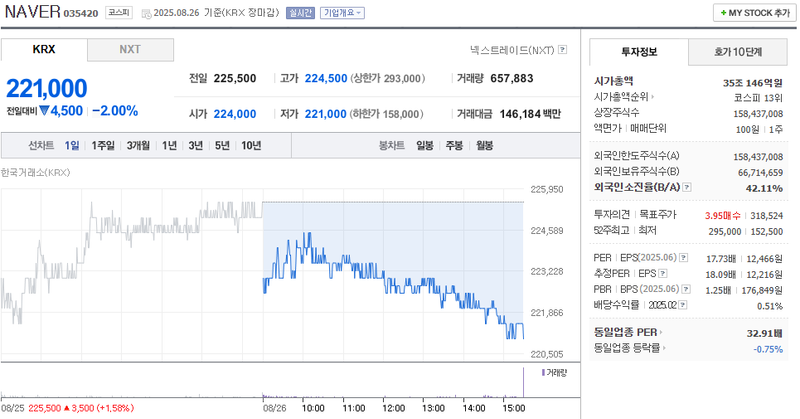This screenshot has width=800, height=419.
Task: Click target price 318,524
Action: [x=766, y=216]
